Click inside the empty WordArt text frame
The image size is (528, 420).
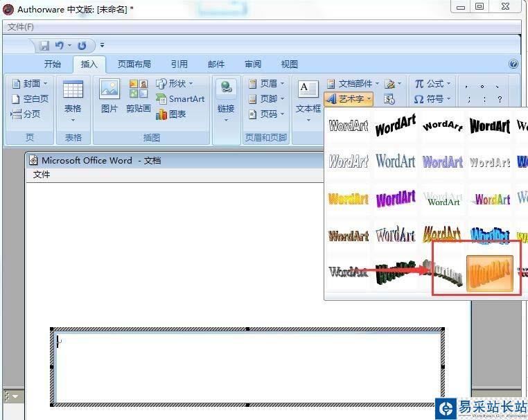click(x=247, y=367)
